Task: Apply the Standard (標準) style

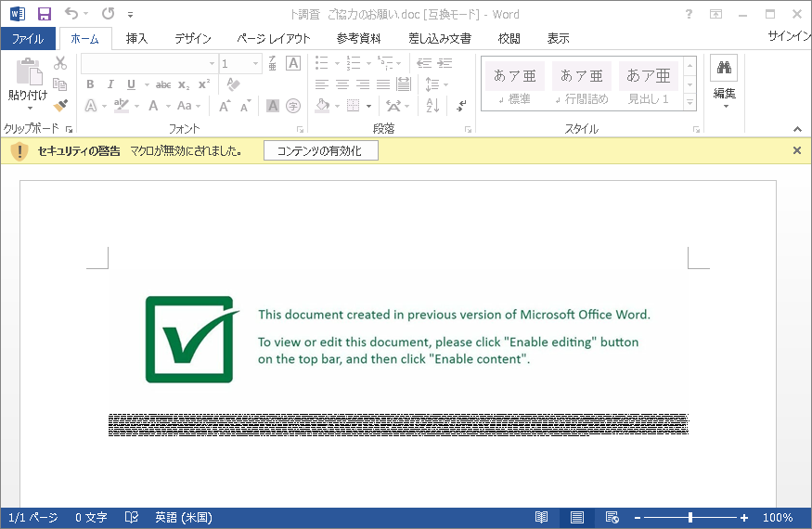Action: coord(515,84)
